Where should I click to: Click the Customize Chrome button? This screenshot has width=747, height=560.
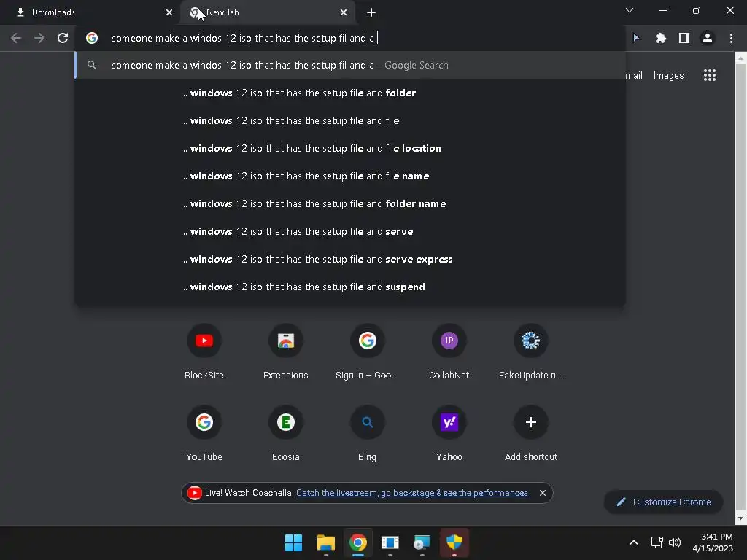[x=663, y=502]
